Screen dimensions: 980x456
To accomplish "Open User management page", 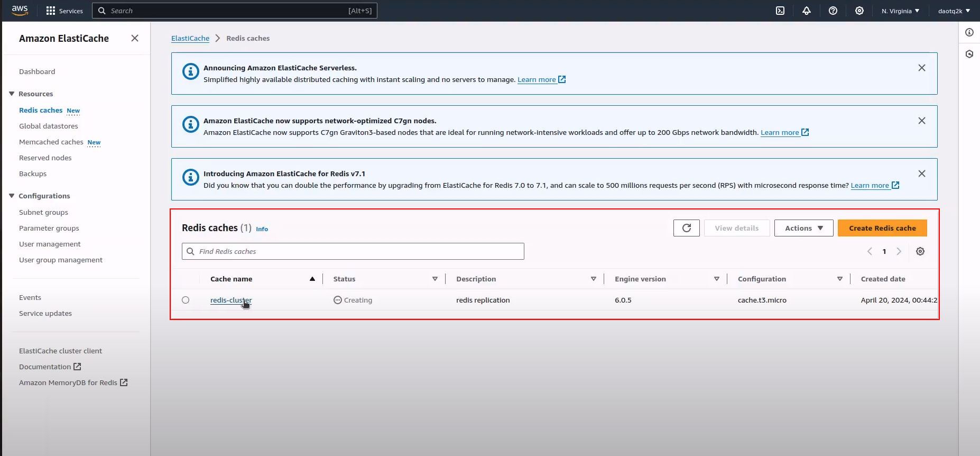I will point(50,244).
